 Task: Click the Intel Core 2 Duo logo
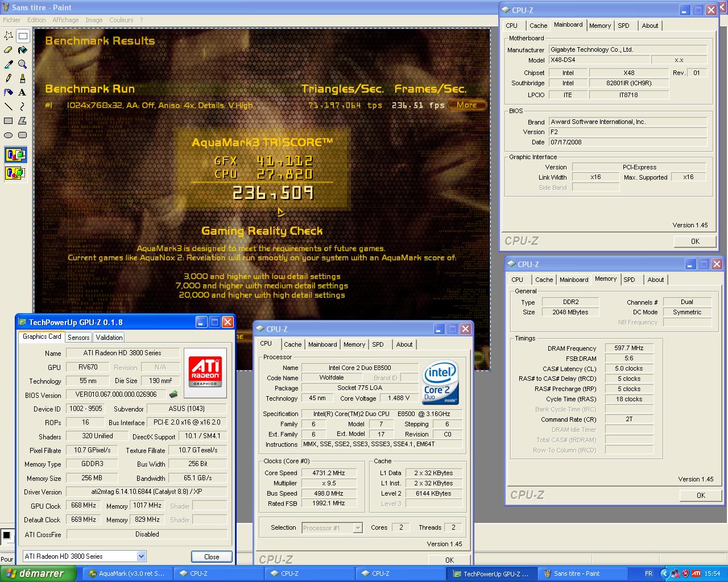(441, 383)
